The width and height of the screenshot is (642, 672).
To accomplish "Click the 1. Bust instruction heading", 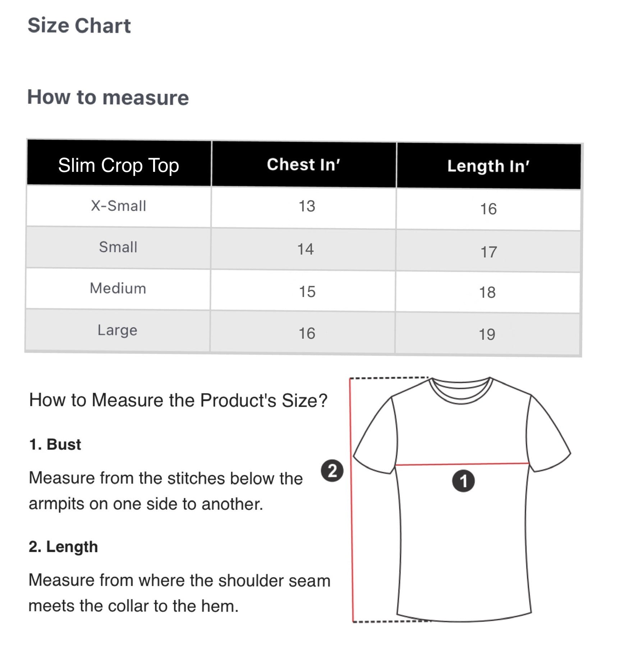I will click(x=55, y=444).
